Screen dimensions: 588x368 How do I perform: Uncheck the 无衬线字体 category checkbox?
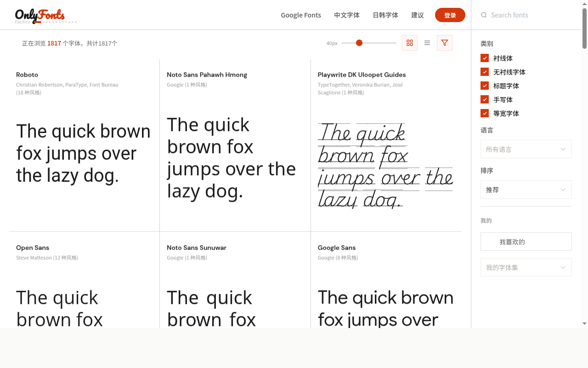[x=485, y=72]
